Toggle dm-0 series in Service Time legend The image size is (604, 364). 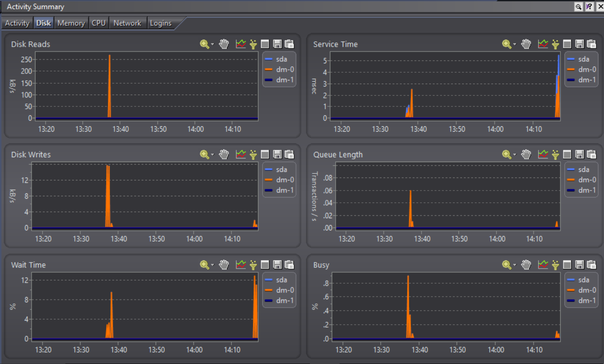click(x=587, y=69)
